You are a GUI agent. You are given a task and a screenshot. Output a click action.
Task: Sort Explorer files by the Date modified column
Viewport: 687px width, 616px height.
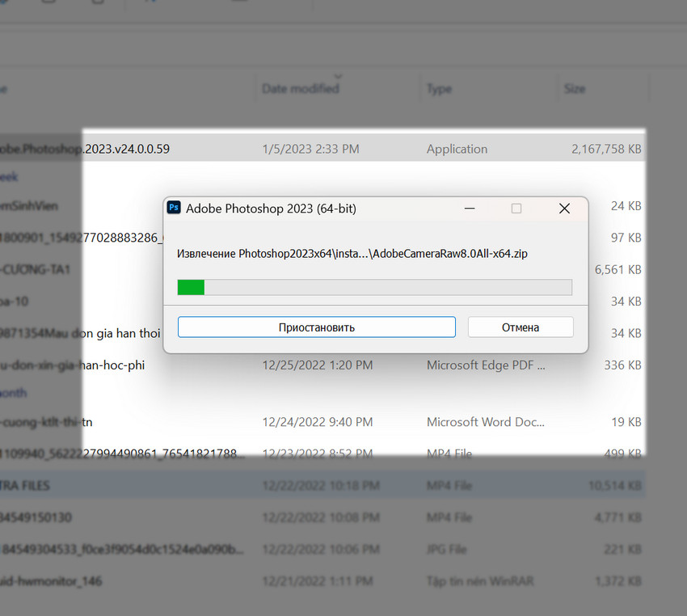[x=301, y=88]
